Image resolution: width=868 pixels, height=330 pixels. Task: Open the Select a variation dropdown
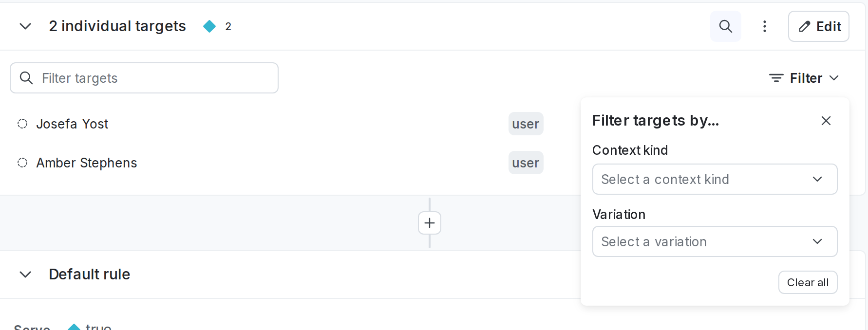pos(714,241)
